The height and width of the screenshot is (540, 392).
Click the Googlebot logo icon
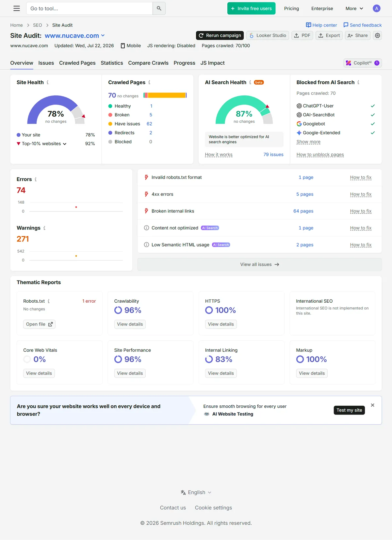coord(299,124)
